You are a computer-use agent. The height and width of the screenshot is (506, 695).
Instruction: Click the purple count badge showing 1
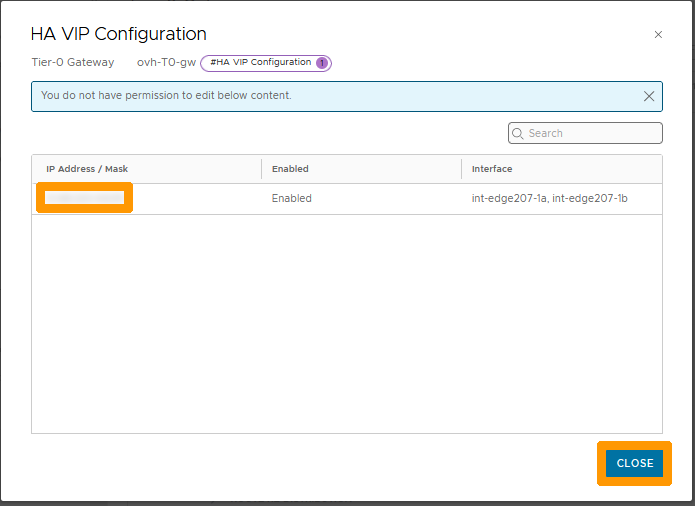(x=322, y=63)
